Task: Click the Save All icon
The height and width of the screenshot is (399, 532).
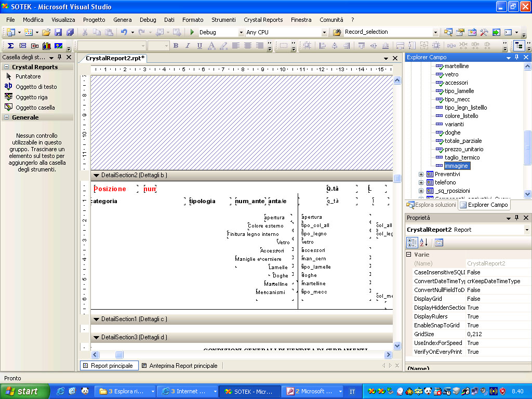Action: [70, 32]
